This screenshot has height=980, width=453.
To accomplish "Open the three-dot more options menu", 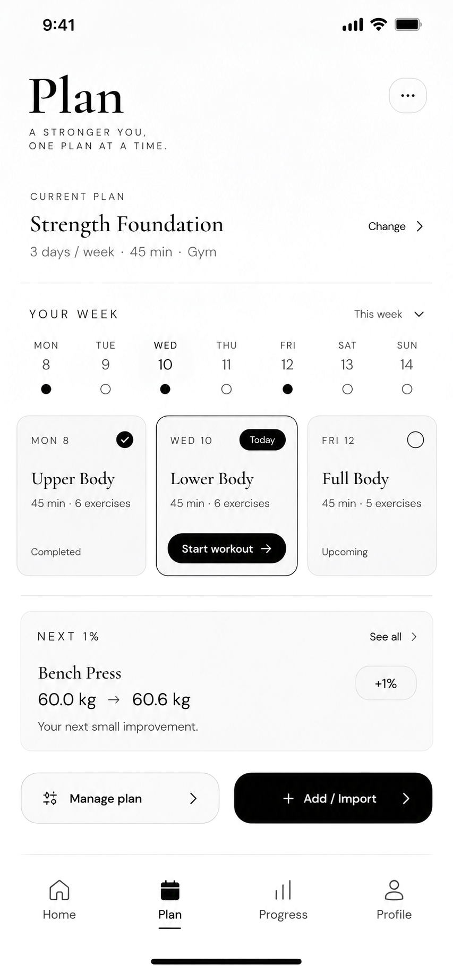I will pyautogui.click(x=407, y=96).
